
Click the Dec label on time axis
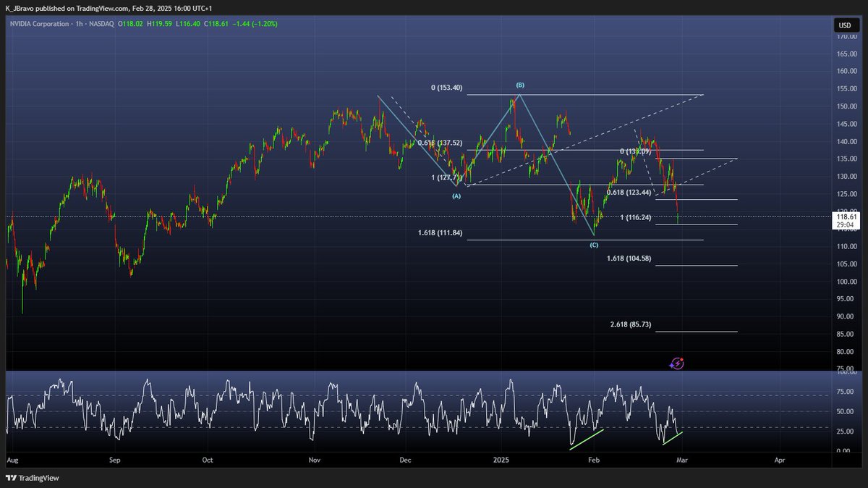coord(405,460)
